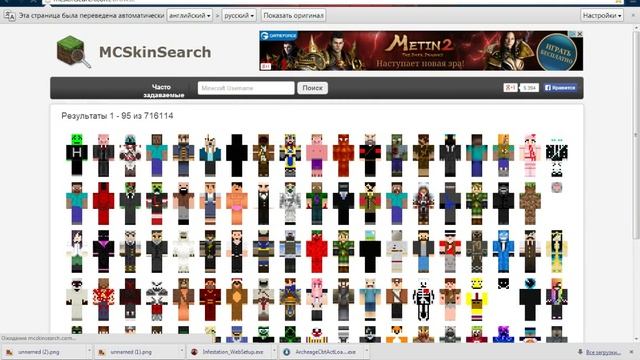Screen dimensions: 640x360
Task: Open the pink-haired girl skin in pink outfit
Action: 530,155
